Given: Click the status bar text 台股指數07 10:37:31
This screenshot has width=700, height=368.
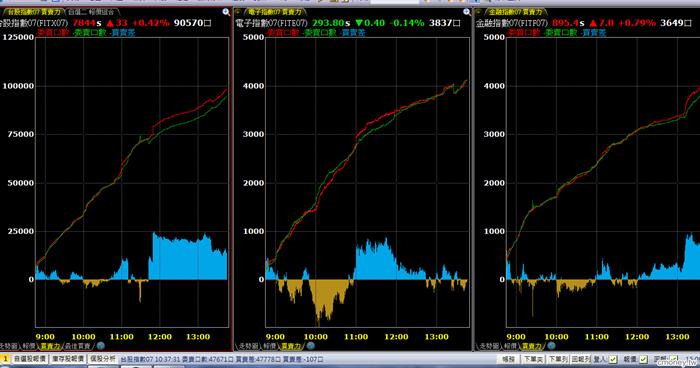Looking at the screenshot, I should tap(150, 359).
